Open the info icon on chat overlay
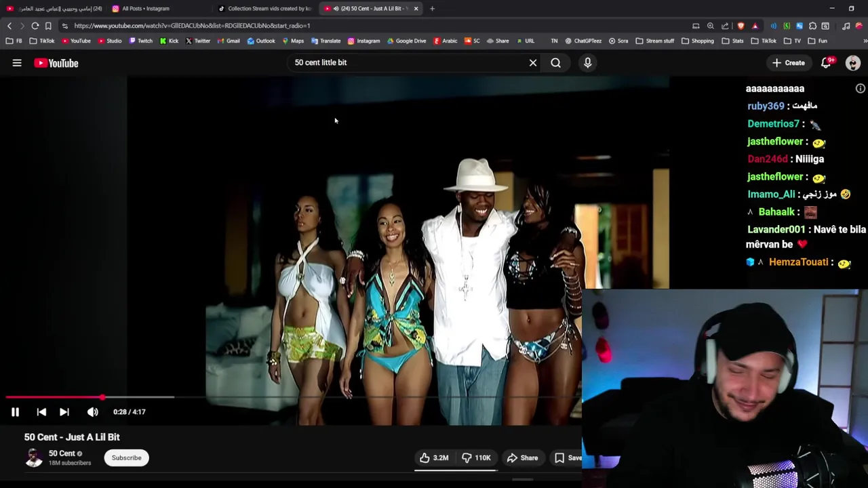Screen dimensions: 868x488 click(x=861, y=89)
